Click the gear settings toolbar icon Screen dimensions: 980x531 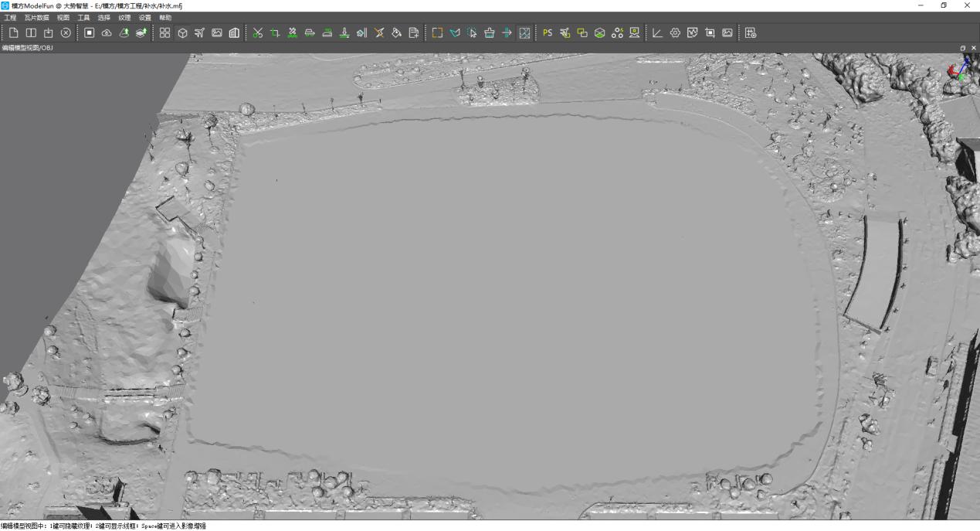tap(675, 32)
